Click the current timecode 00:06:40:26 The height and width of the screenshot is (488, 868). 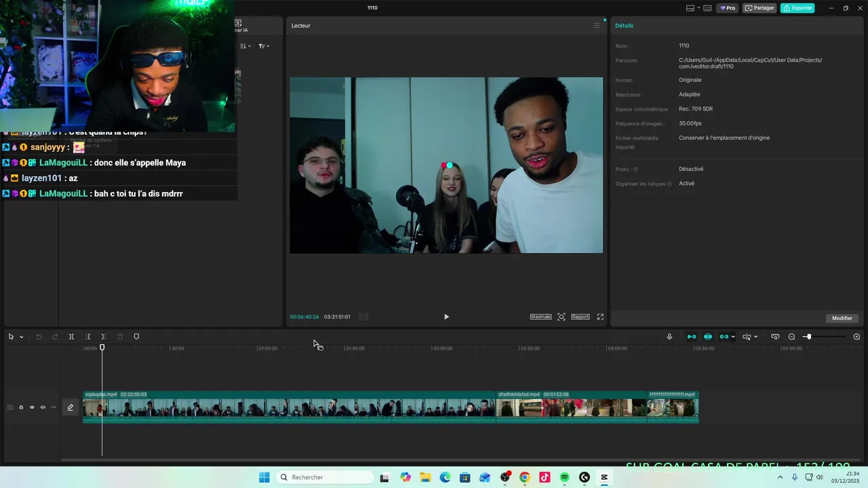pos(304,317)
